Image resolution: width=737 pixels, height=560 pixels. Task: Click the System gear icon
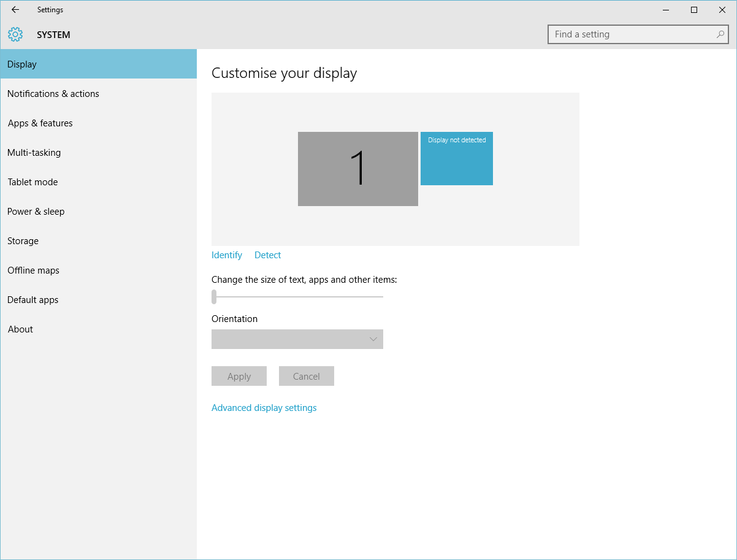click(15, 34)
